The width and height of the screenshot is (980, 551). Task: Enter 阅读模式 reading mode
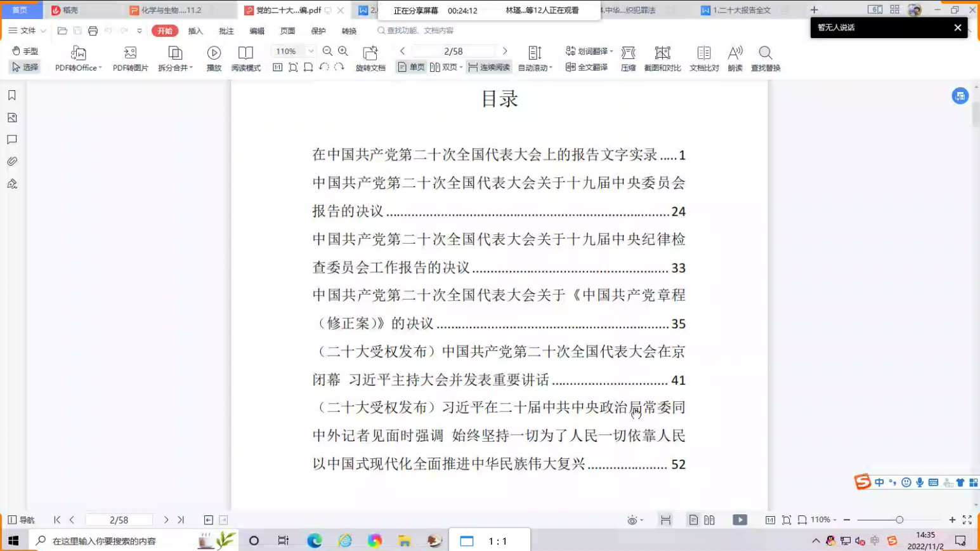pyautogui.click(x=245, y=53)
